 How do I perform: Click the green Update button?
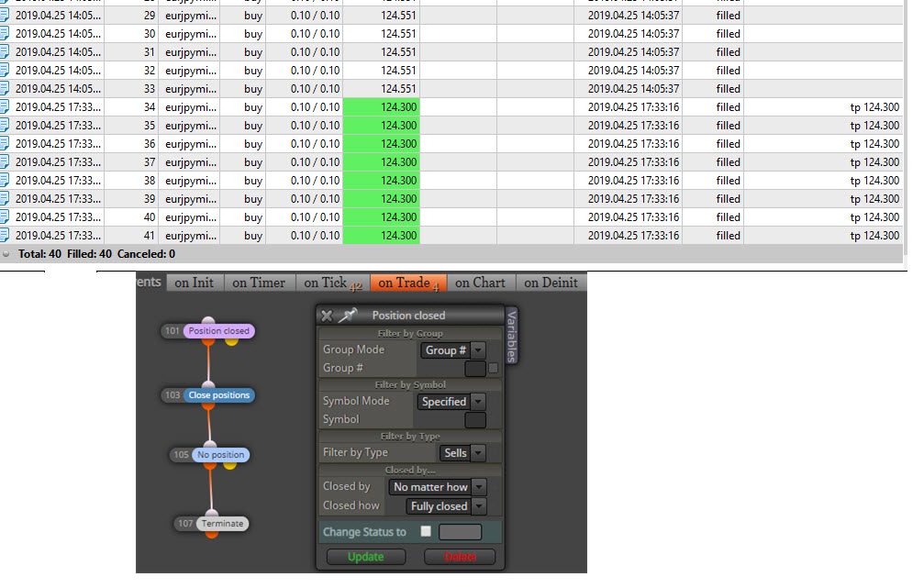point(366,557)
